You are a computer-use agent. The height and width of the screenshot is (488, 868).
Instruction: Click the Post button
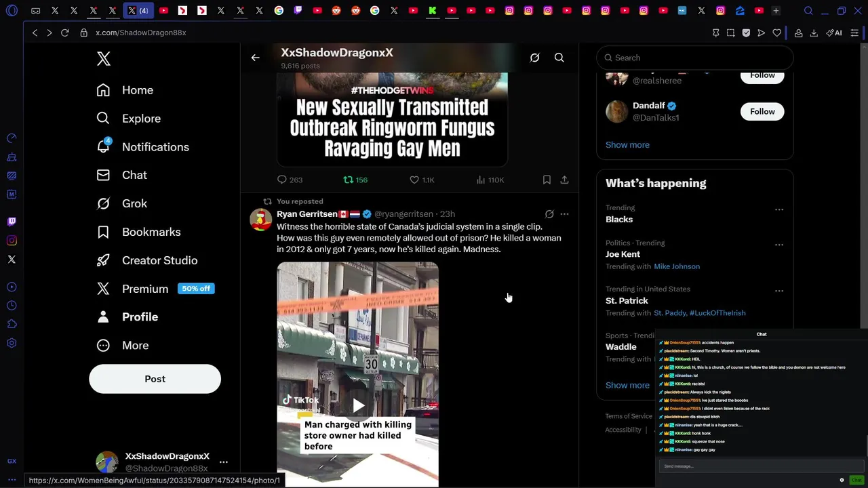[x=155, y=379]
